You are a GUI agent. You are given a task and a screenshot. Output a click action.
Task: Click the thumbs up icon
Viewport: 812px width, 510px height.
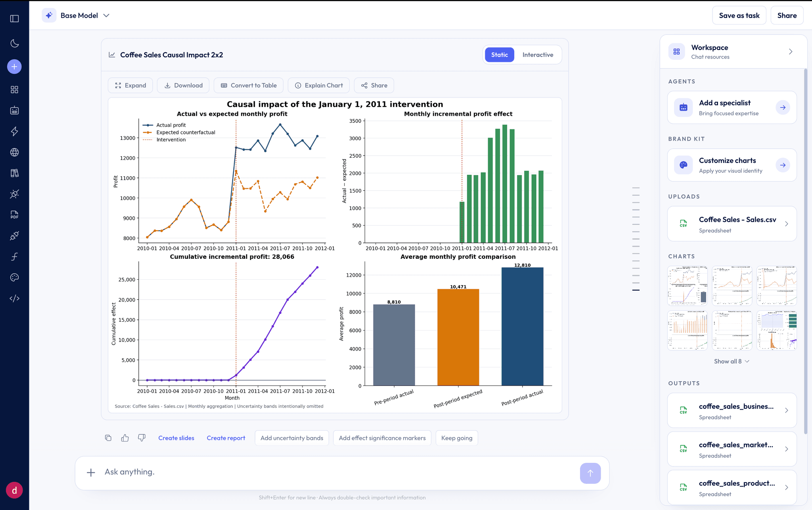125,438
